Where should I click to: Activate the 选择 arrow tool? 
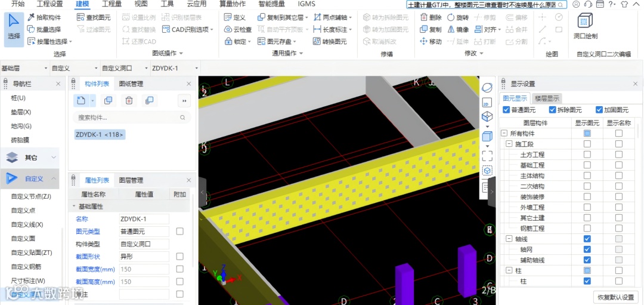[x=14, y=29]
